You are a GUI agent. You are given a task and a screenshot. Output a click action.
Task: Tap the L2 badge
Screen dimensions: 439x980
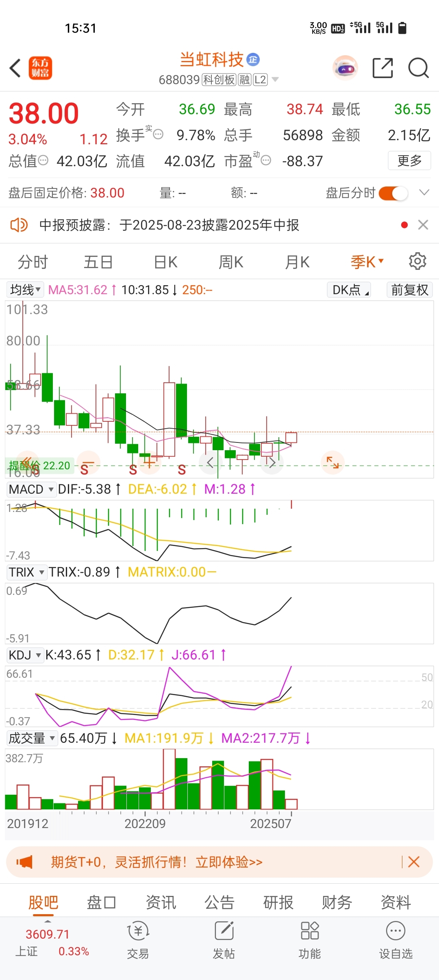[x=261, y=80]
